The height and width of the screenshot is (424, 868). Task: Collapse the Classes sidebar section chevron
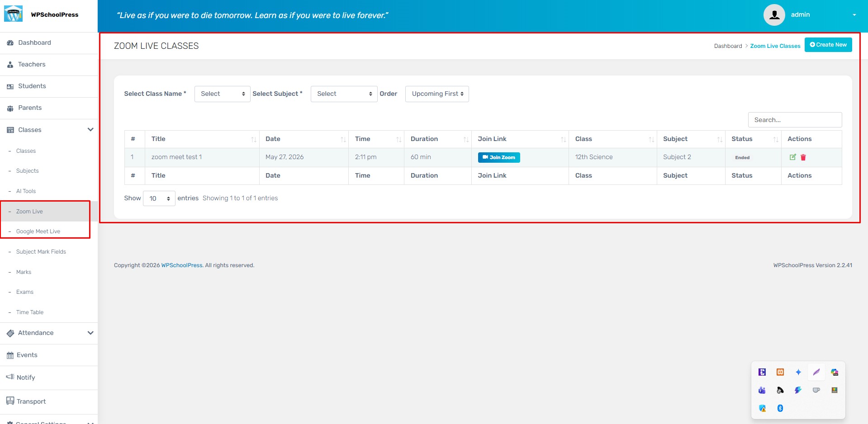[x=90, y=130]
